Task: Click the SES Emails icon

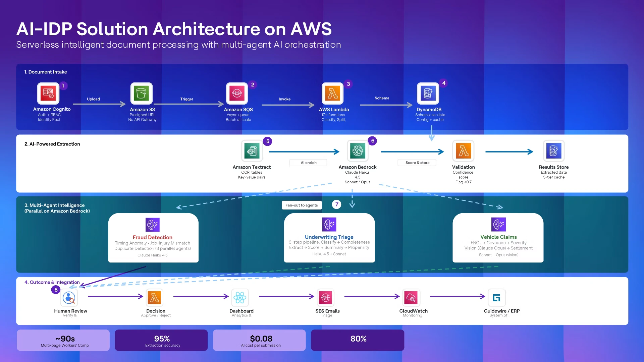Action: 326,297
